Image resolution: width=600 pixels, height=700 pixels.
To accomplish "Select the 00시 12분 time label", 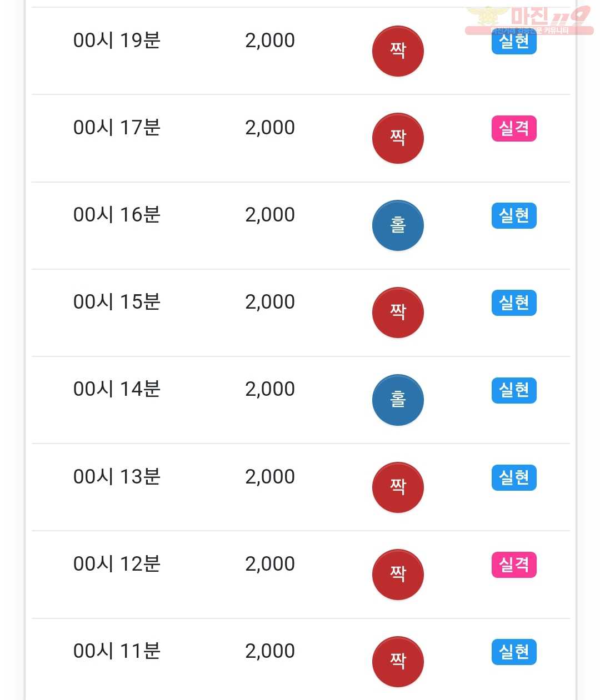I will [x=117, y=564].
